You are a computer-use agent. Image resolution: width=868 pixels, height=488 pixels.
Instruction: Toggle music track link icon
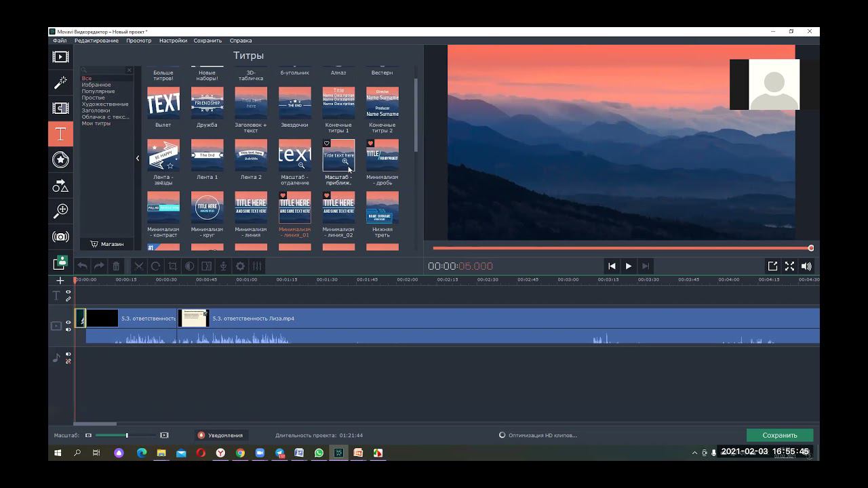click(68, 361)
